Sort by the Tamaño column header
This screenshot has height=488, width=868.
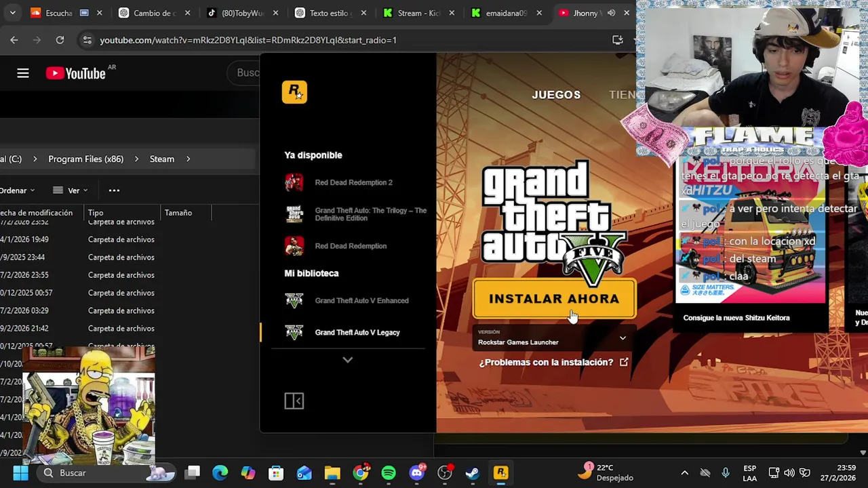pyautogui.click(x=186, y=213)
